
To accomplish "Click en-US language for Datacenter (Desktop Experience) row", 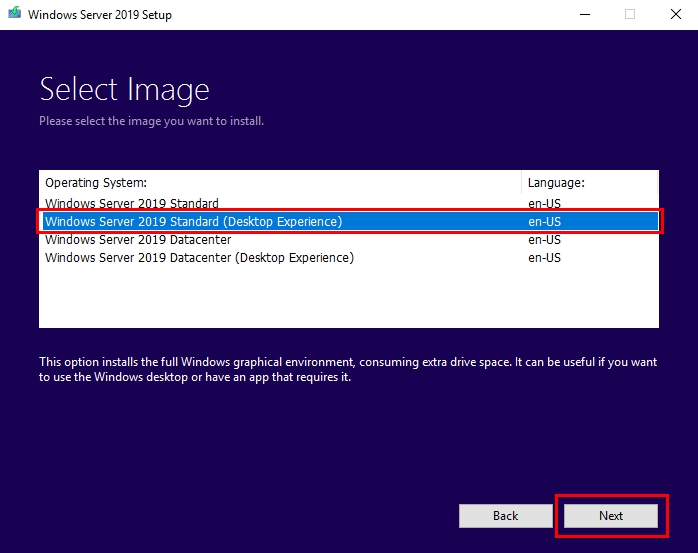I will pos(544,257).
